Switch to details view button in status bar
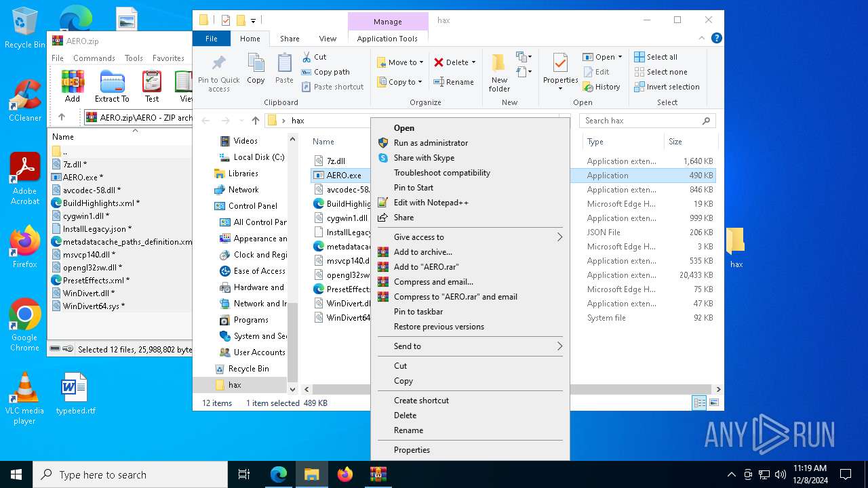 (x=699, y=403)
